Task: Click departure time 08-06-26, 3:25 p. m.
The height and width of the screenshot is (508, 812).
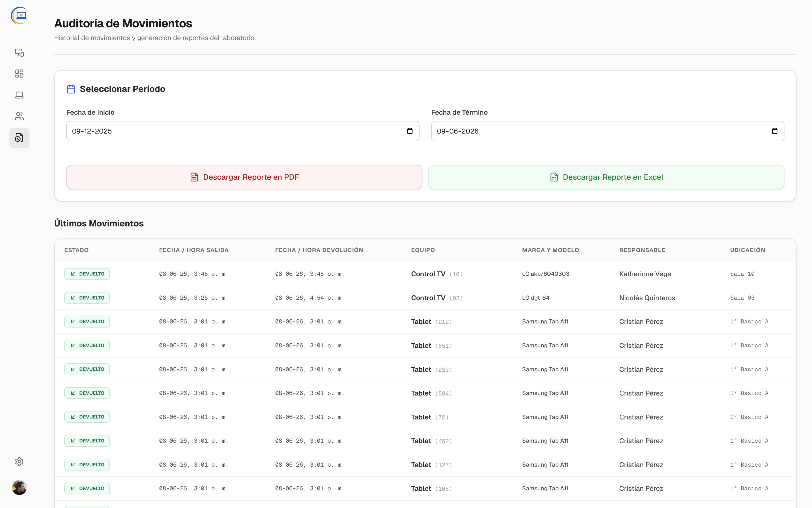Action: [194, 298]
